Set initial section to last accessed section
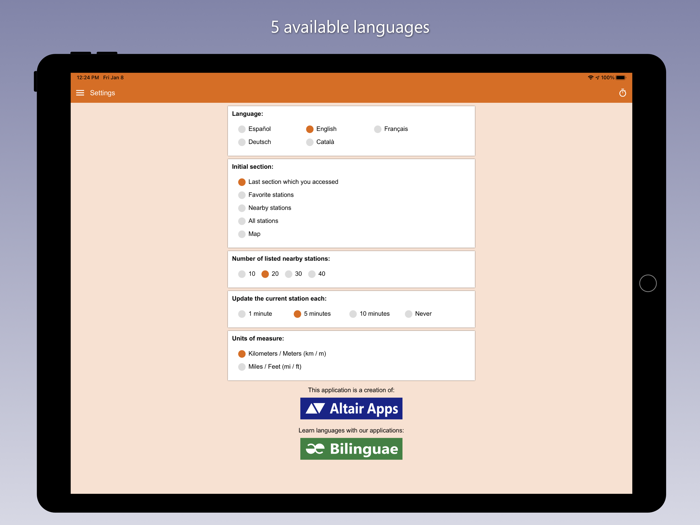 [288, 182]
